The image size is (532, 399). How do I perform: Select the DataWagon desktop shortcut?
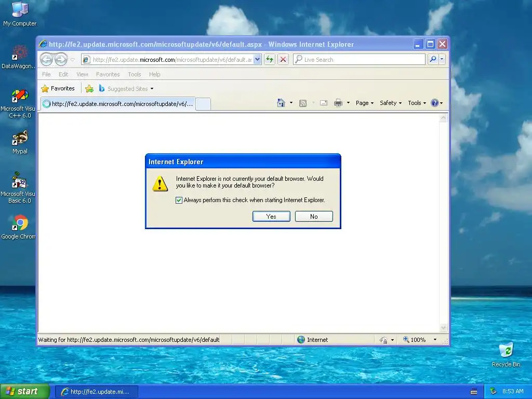(x=19, y=57)
